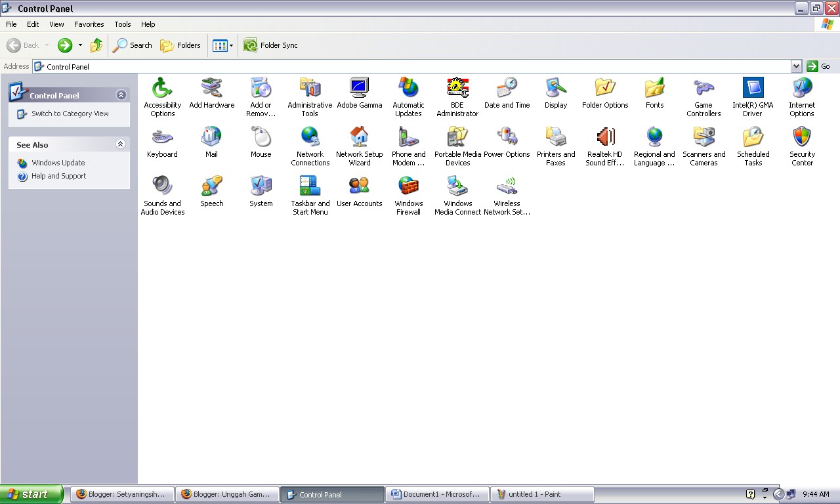840x504 pixels.
Task: Open Security Center
Action: click(x=802, y=146)
